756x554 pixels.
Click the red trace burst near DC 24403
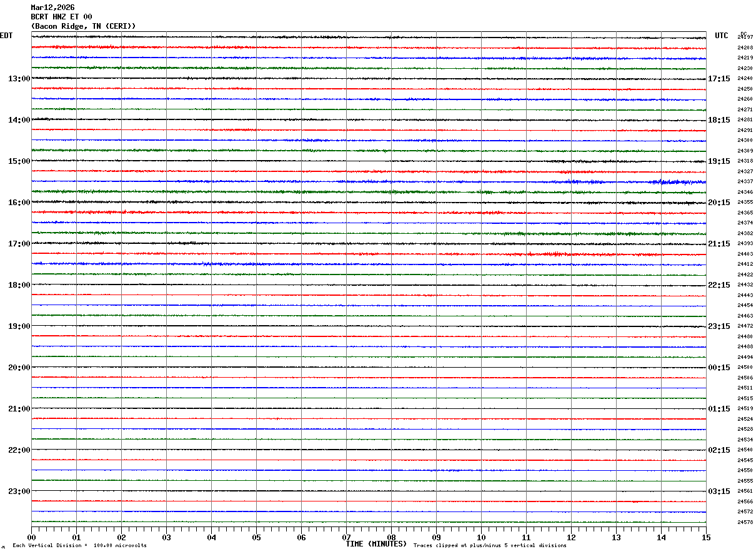tap(556, 254)
